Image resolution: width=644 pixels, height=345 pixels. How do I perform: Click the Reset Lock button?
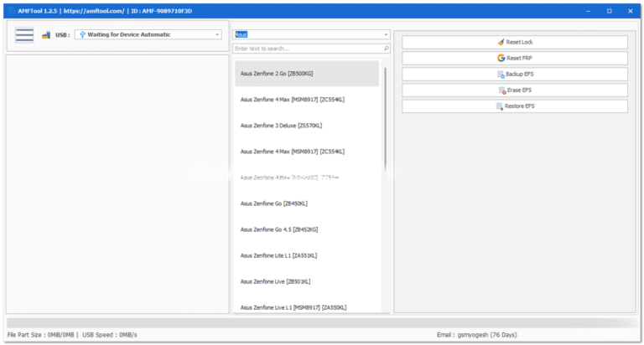(515, 42)
